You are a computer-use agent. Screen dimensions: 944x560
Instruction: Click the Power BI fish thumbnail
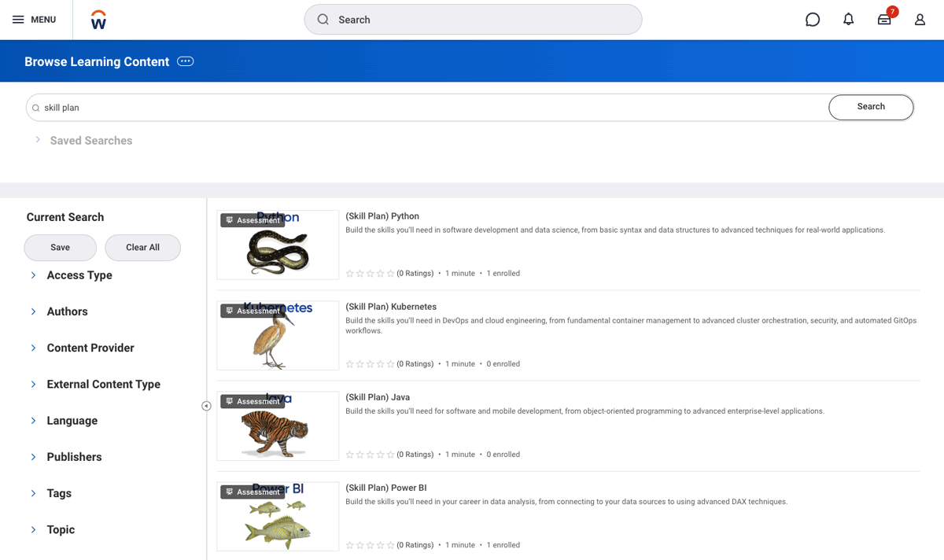(278, 516)
